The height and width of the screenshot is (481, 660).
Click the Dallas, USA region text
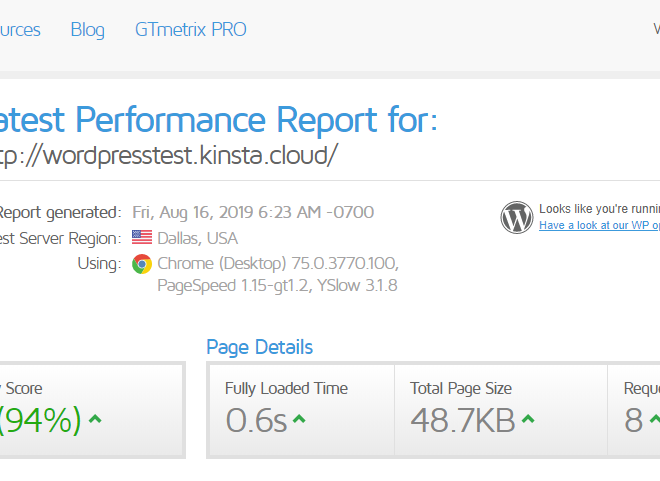(197, 239)
